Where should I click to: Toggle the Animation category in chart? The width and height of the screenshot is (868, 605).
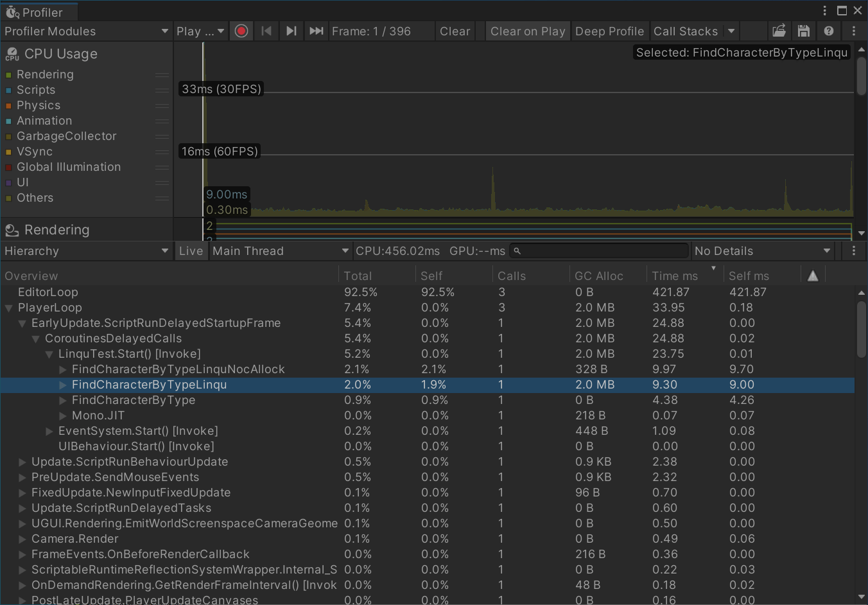click(8, 121)
